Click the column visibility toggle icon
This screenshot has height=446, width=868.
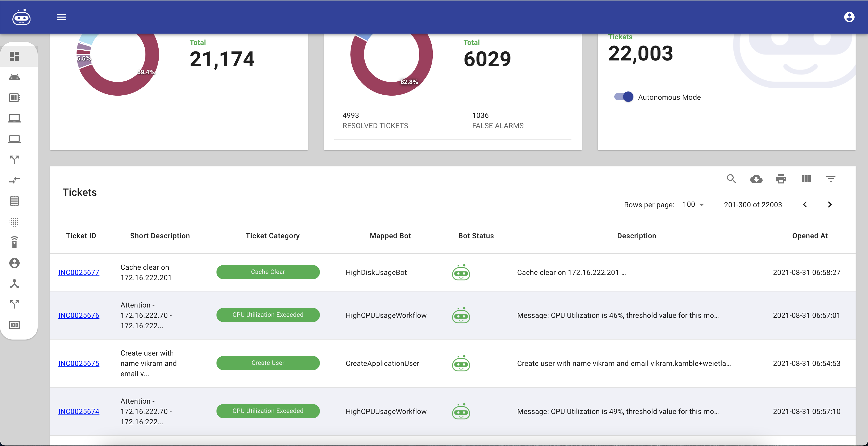(x=806, y=179)
